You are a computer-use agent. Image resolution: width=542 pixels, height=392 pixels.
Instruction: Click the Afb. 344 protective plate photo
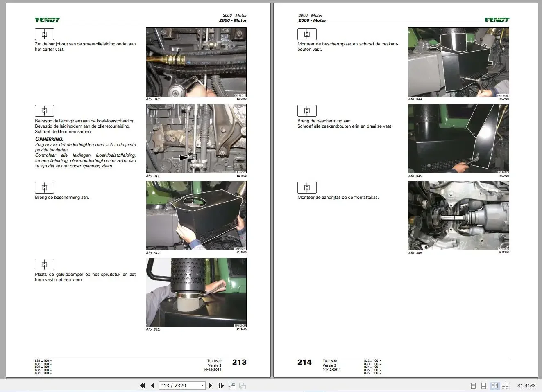(x=458, y=62)
